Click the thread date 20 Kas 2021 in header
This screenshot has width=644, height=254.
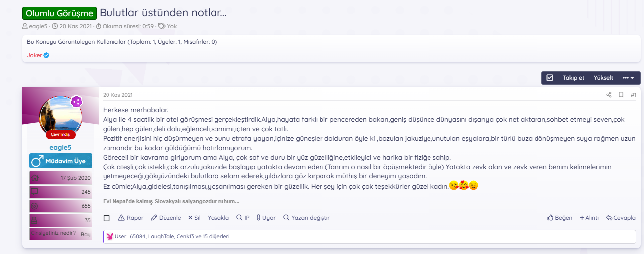pos(75,26)
